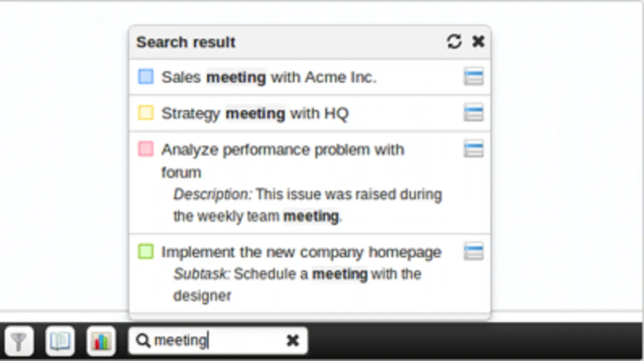644x361 pixels.
Task: Open the Strategy meeting with HQ result
Action: (x=255, y=113)
